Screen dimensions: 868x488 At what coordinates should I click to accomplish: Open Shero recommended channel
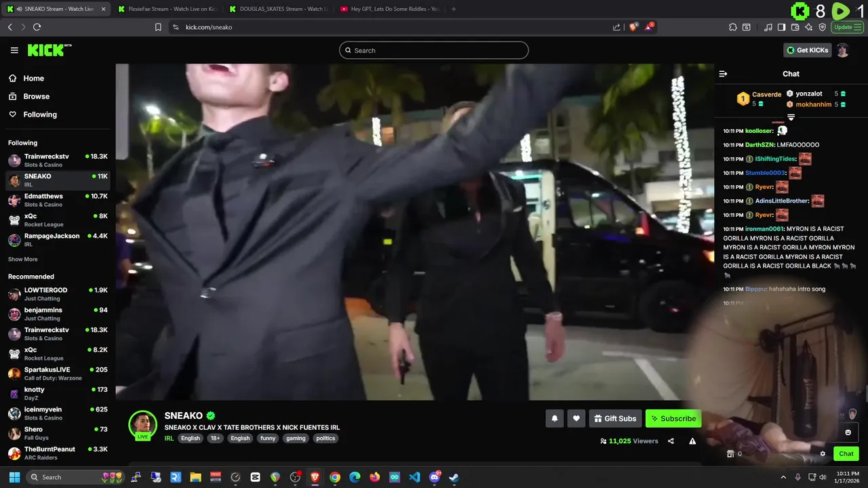pyautogui.click(x=58, y=433)
